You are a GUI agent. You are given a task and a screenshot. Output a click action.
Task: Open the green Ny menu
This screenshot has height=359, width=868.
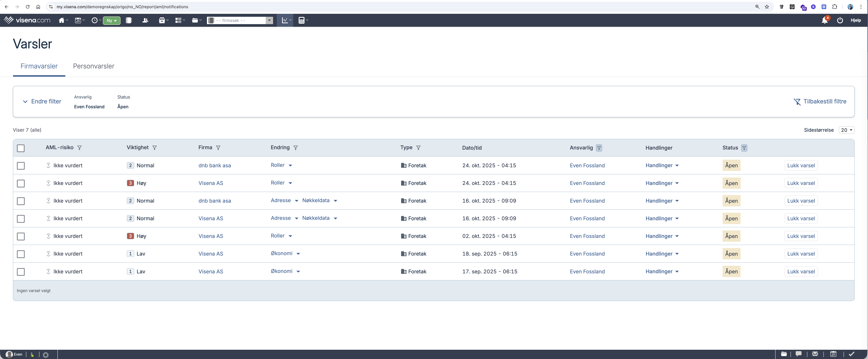click(112, 20)
